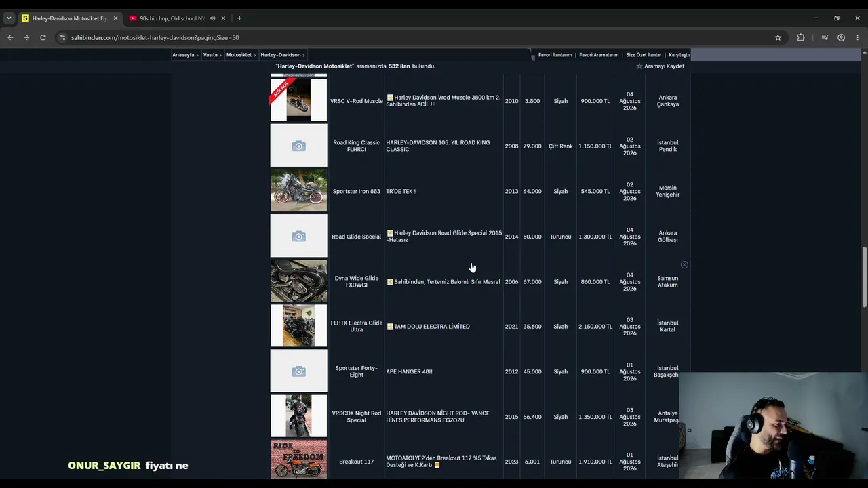Open the Motosiklet breadcrumb
Viewport: 868px width, 488px height.
tap(239, 55)
